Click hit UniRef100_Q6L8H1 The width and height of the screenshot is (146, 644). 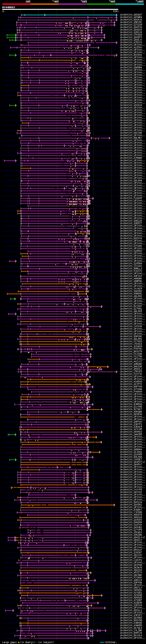coord(131,339)
